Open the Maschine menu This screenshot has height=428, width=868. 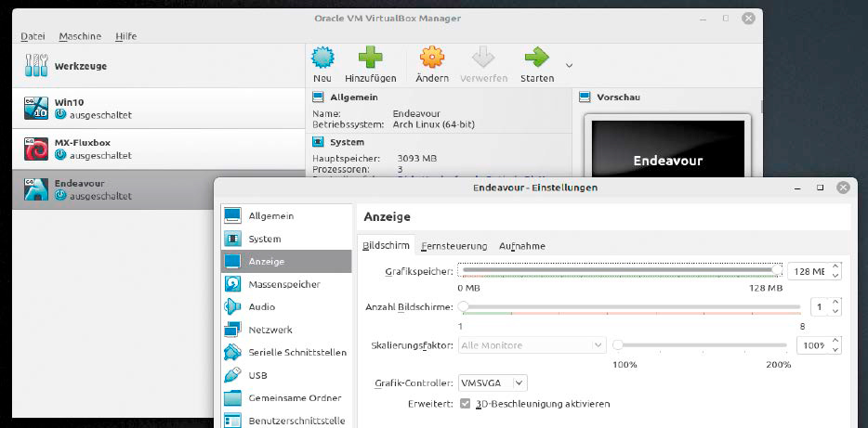pos(80,36)
